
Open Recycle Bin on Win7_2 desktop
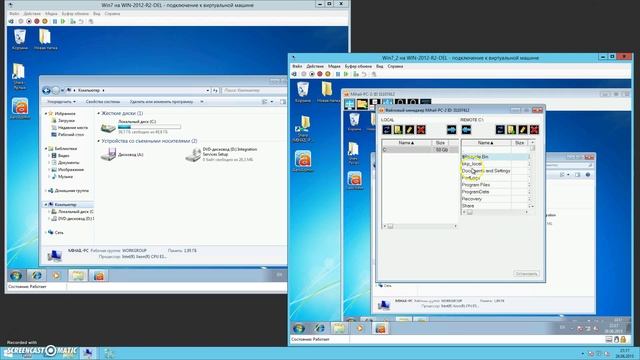pyautogui.click(x=303, y=92)
